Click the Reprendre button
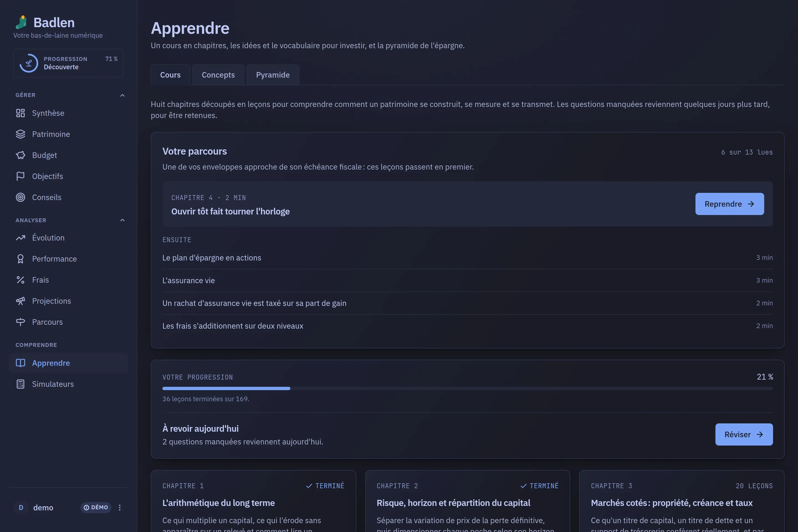Image resolution: width=798 pixels, height=532 pixels. pyautogui.click(x=730, y=204)
